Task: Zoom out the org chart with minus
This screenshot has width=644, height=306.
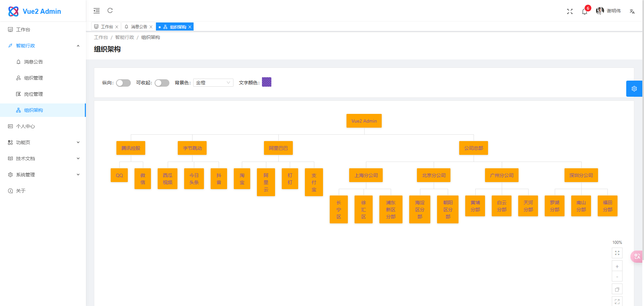Action: pyautogui.click(x=617, y=277)
